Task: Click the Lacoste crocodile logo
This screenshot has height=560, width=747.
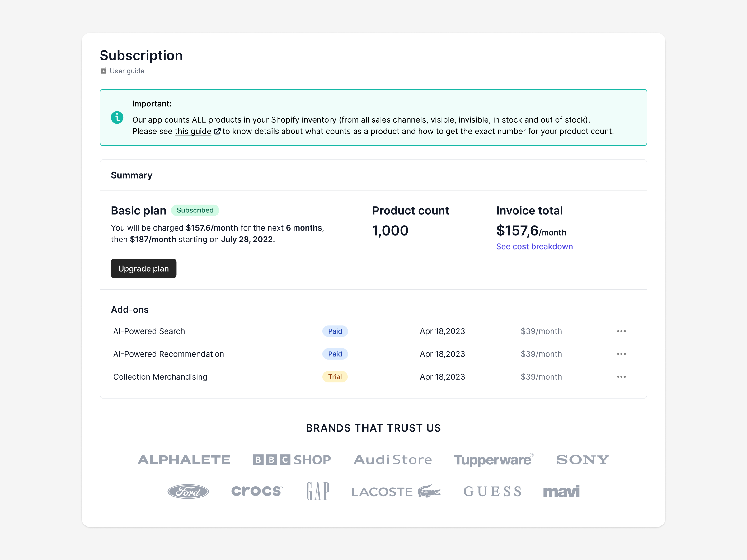Action: (429, 491)
